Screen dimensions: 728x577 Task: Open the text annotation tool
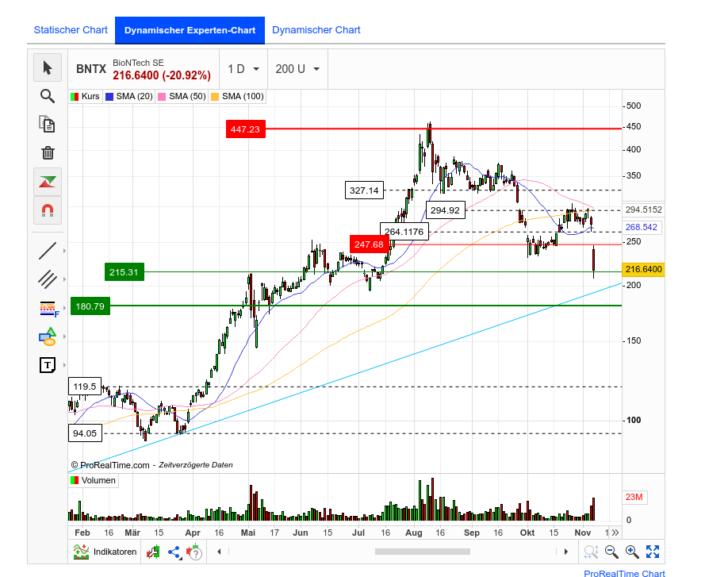pos(48,365)
